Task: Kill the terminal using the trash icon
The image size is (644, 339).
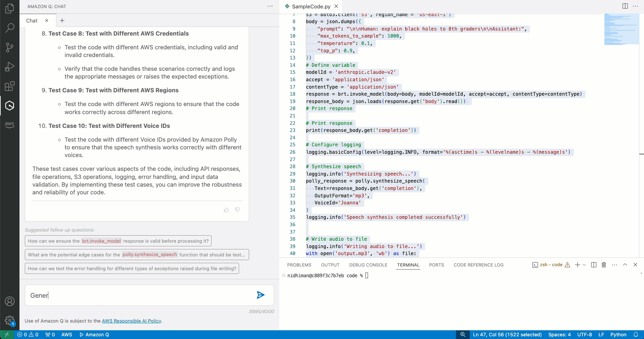Action: tap(603, 265)
